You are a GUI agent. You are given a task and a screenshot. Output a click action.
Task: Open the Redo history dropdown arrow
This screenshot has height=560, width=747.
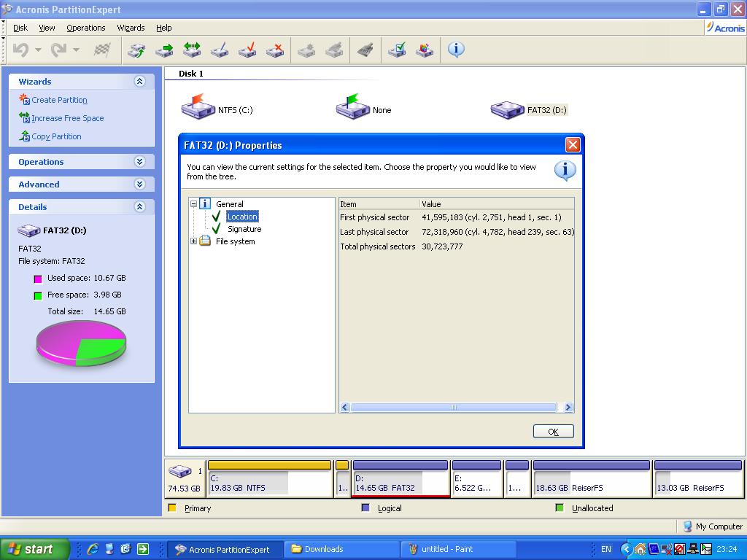pyautogui.click(x=76, y=50)
